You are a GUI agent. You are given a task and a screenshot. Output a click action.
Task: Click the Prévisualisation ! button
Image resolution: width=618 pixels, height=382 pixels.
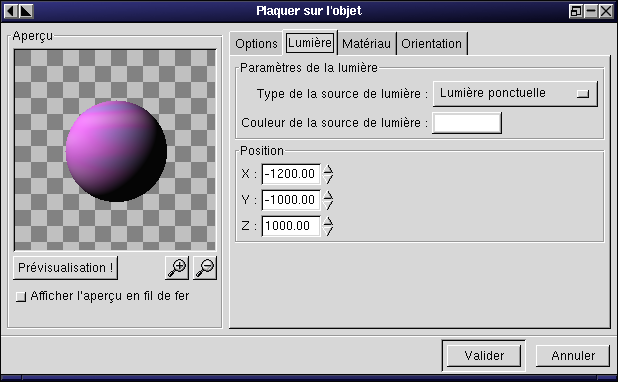click(65, 268)
